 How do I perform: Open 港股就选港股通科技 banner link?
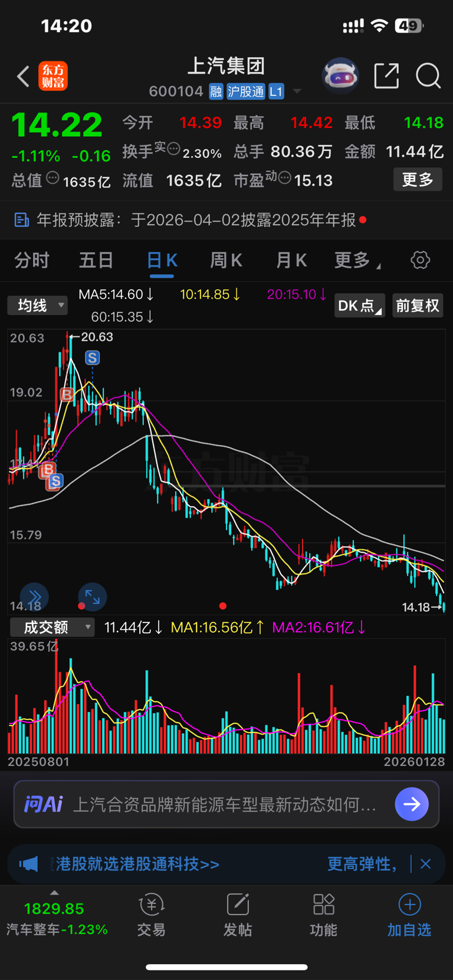point(137,864)
